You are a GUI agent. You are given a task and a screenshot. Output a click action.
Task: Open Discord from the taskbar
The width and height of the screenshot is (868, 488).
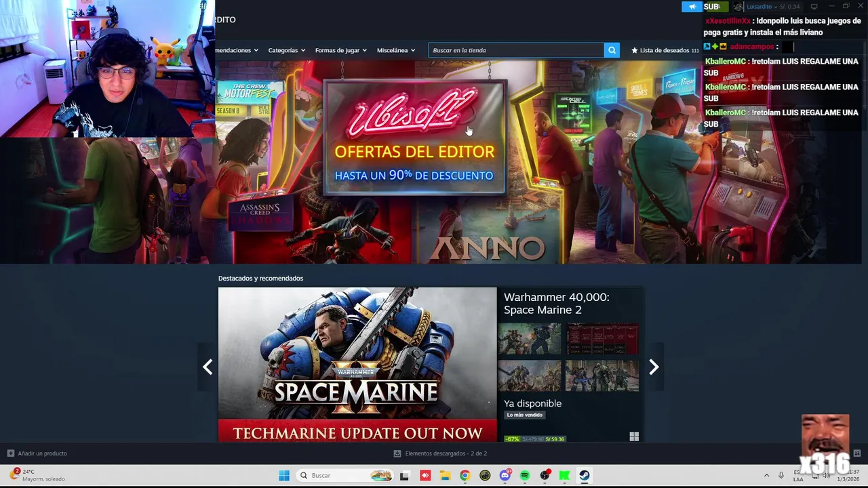(x=505, y=476)
